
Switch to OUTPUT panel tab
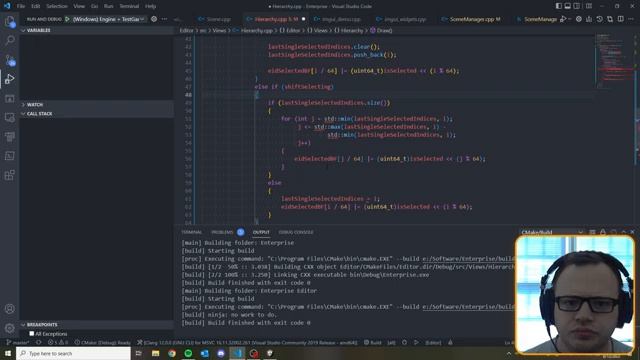[261, 232]
